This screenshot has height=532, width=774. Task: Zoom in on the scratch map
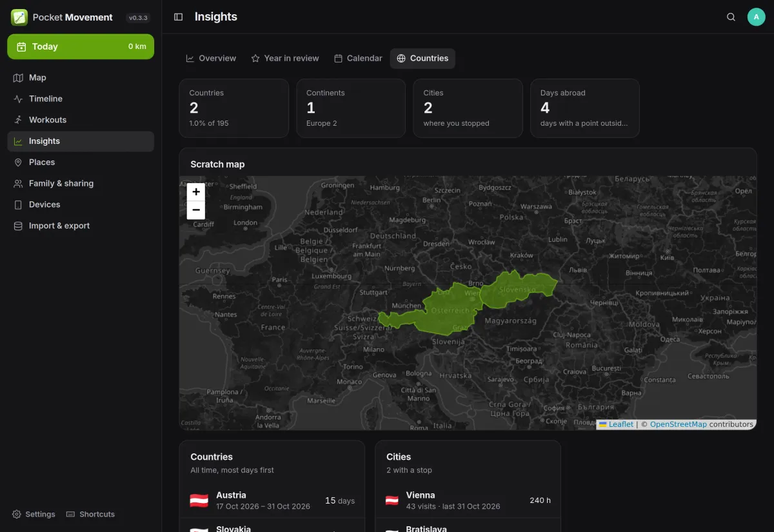(196, 192)
